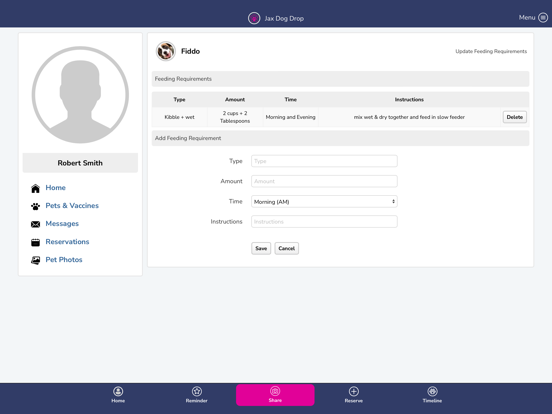Click the calendar icon beside Reservations
Screen dimensions: 552x414
click(36, 242)
